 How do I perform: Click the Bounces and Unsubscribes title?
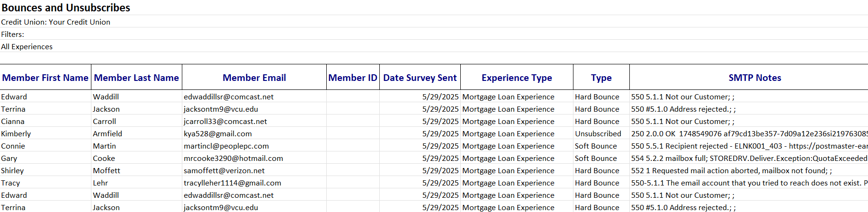coord(66,8)
